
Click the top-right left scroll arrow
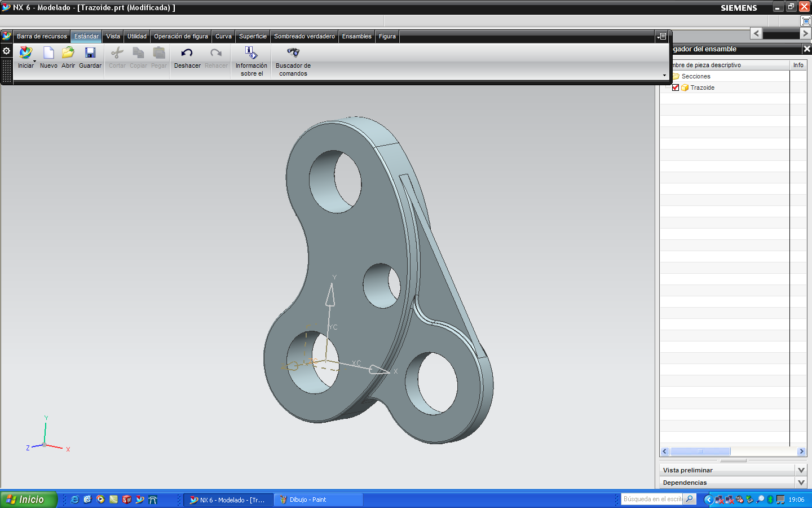pyautogui.click(x=756, y=33)
